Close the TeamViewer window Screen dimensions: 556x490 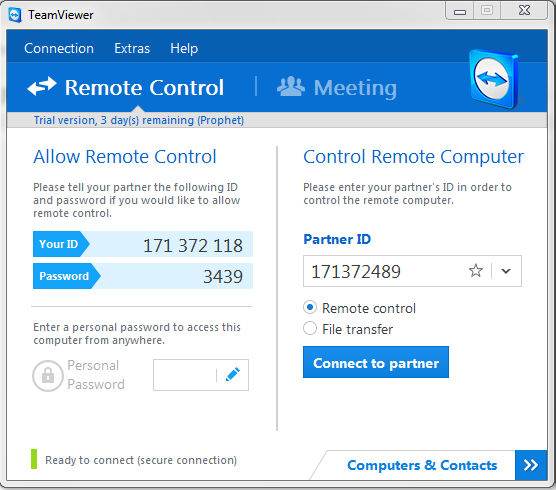click(524, 10)
